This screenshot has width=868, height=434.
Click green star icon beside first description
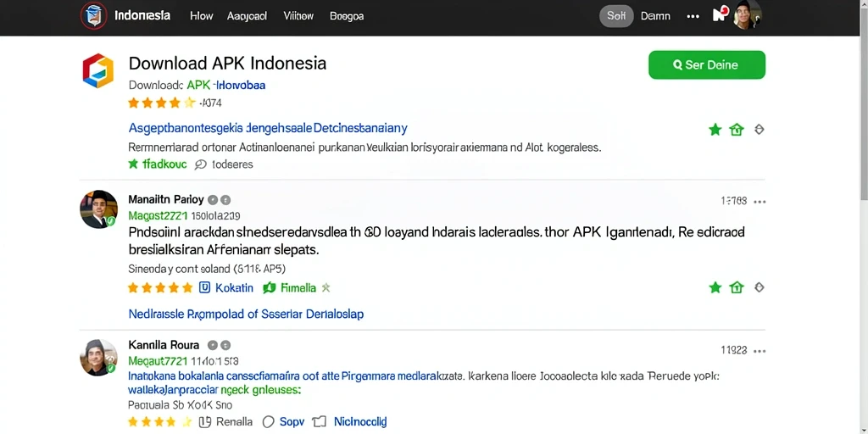click(x=715, y=130)
